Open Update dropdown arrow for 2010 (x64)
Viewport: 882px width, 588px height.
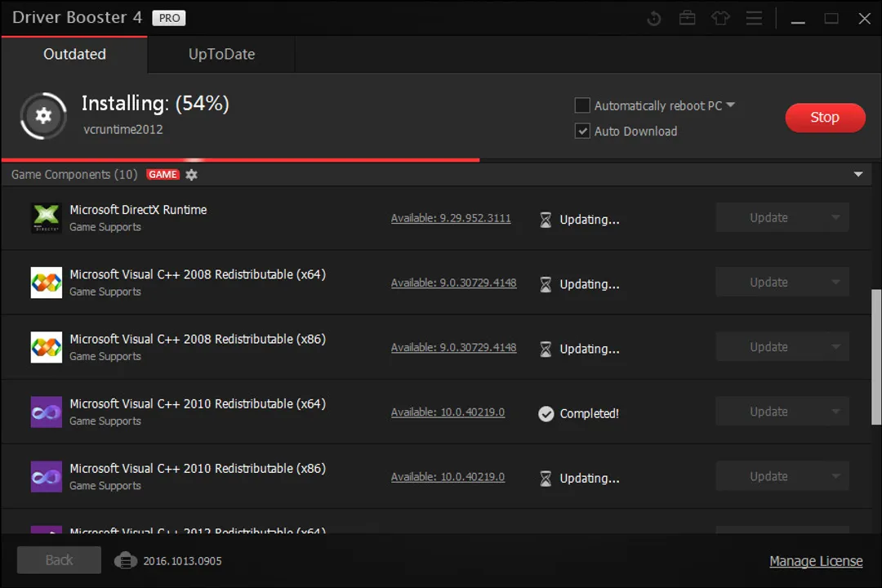836,412
